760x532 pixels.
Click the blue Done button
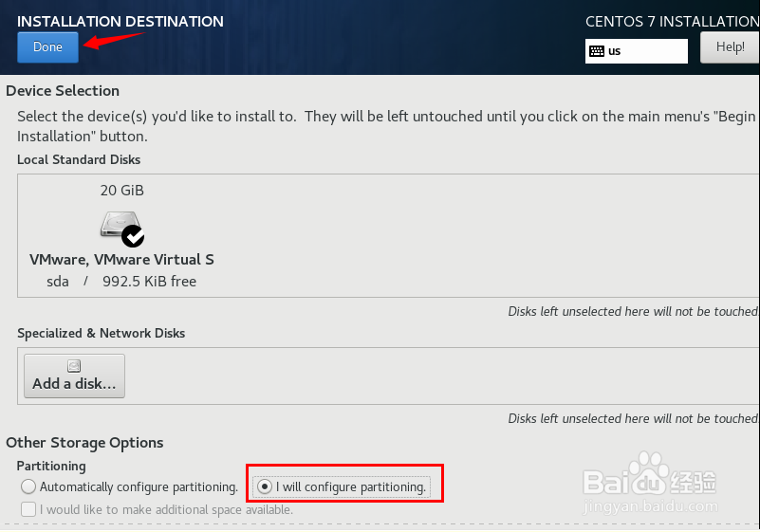(x=47, y=47)
